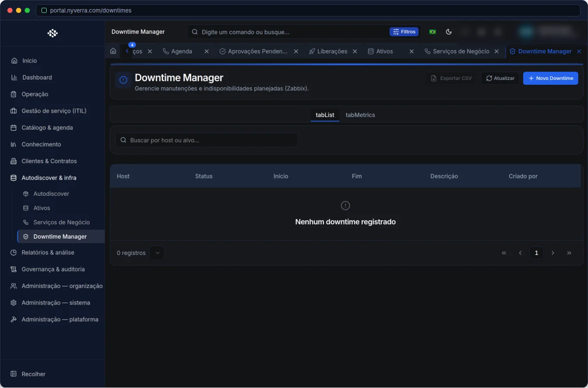588x388 pixels.
Task: Expand Governança & auditoria section
Action: tap(53, 270)
